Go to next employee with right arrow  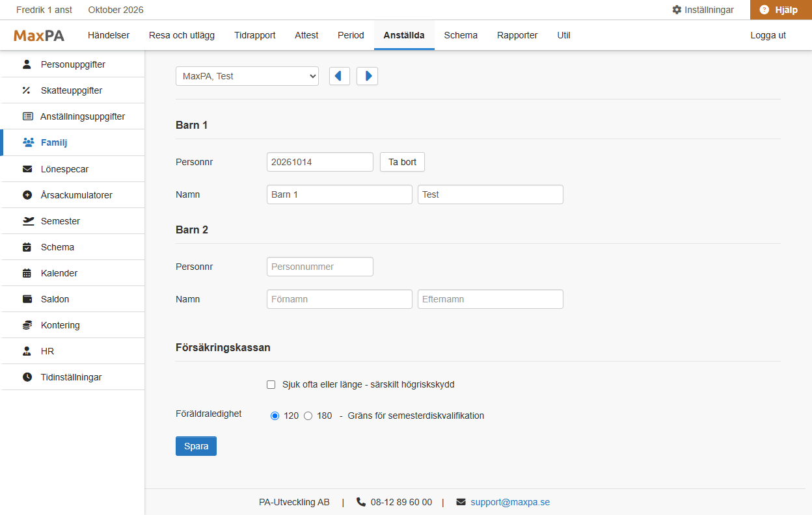367,76
